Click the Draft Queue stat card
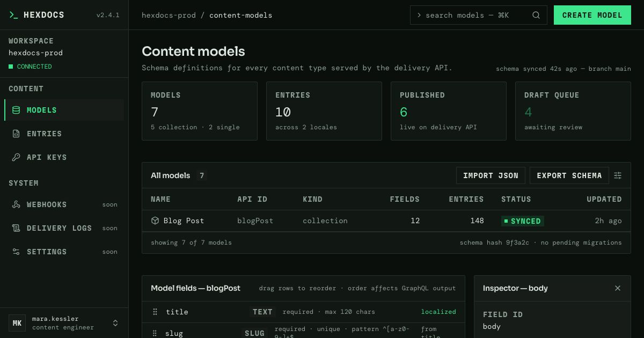The width and height of the screenshot is (644, 338). 573,111
